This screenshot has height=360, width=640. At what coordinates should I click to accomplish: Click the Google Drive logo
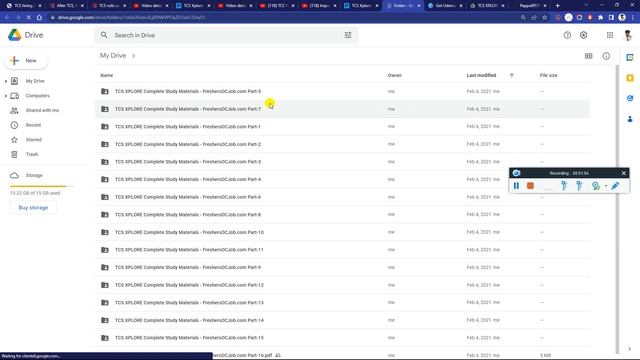tap(14, 35)
